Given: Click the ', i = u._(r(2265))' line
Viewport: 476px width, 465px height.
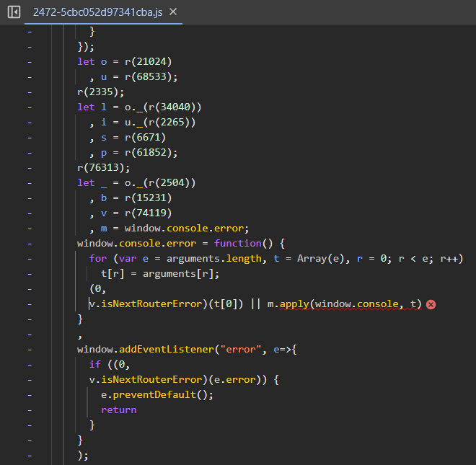Looking at the screenshot, I should pyautogui.click(x=142, y=123).
